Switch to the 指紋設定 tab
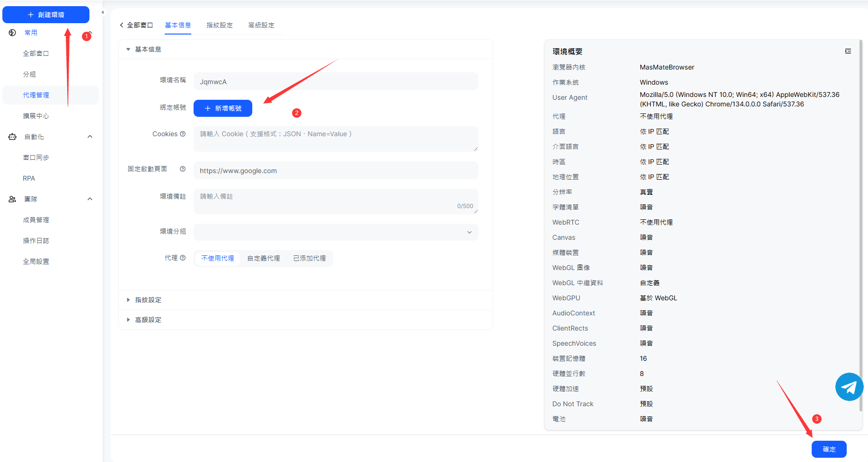The height and width of the screenshot is (462, 868). (x=220, y=25)
